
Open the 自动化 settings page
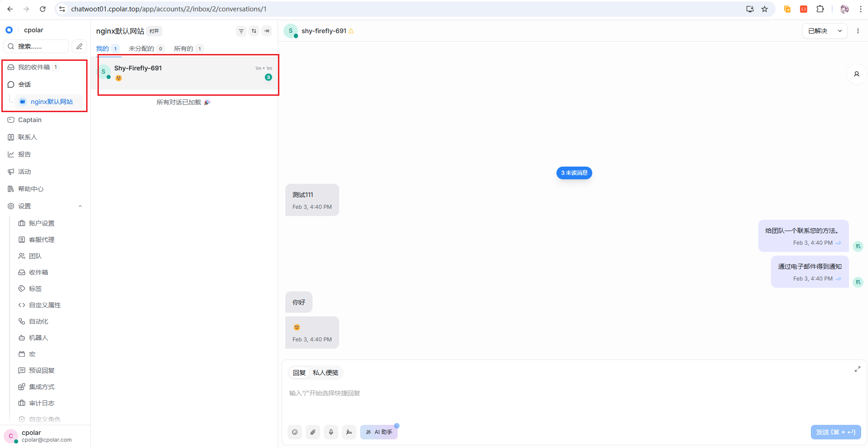(39, 321)
